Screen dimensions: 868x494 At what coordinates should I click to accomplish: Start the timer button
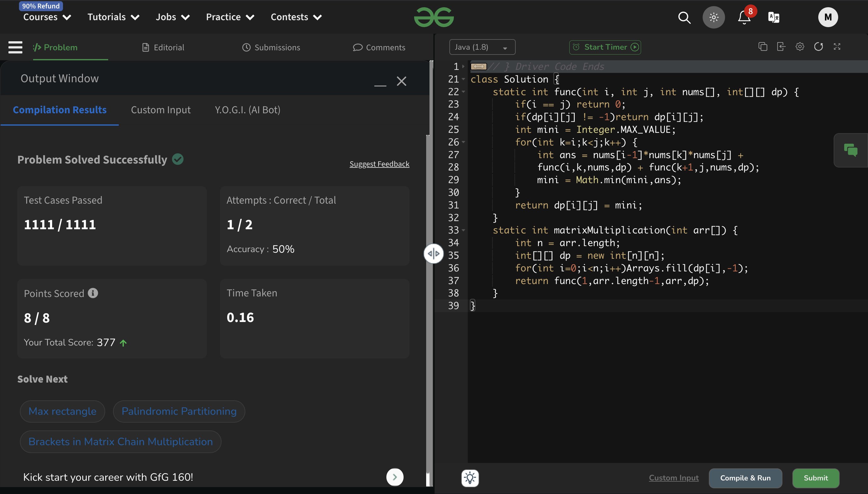[x=605, y=47]
